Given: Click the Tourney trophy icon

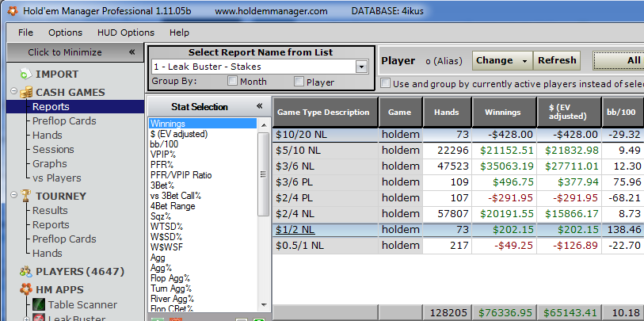Looking at the screenshot, I should tap(26, 196).
